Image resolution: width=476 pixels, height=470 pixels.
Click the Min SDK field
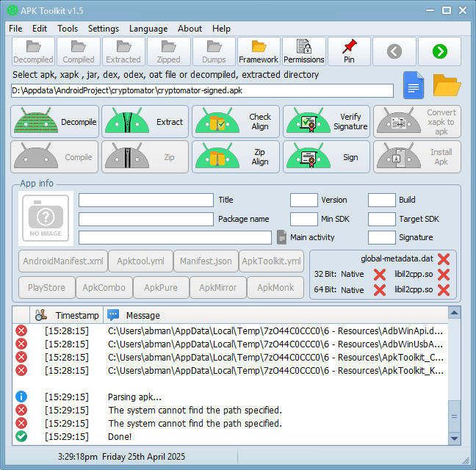click(304, 219)
